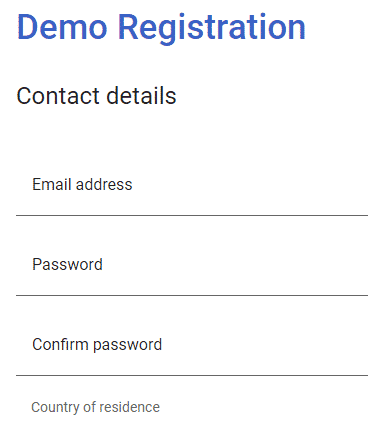Click the word Demo in the title

click(x=62, y=27)
